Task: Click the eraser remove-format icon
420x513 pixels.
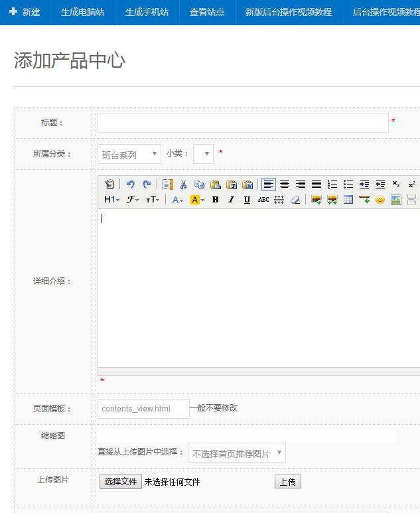Action: pos(295,200)
